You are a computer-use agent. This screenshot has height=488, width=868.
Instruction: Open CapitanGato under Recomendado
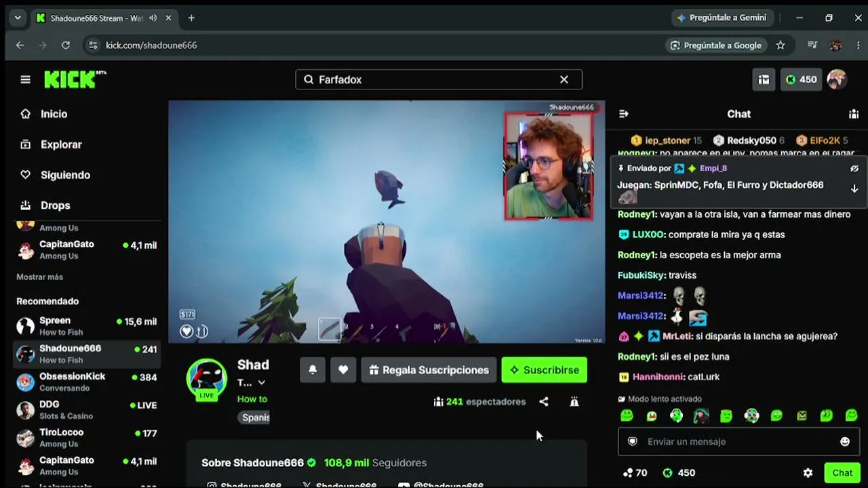(x=87, y=466)
